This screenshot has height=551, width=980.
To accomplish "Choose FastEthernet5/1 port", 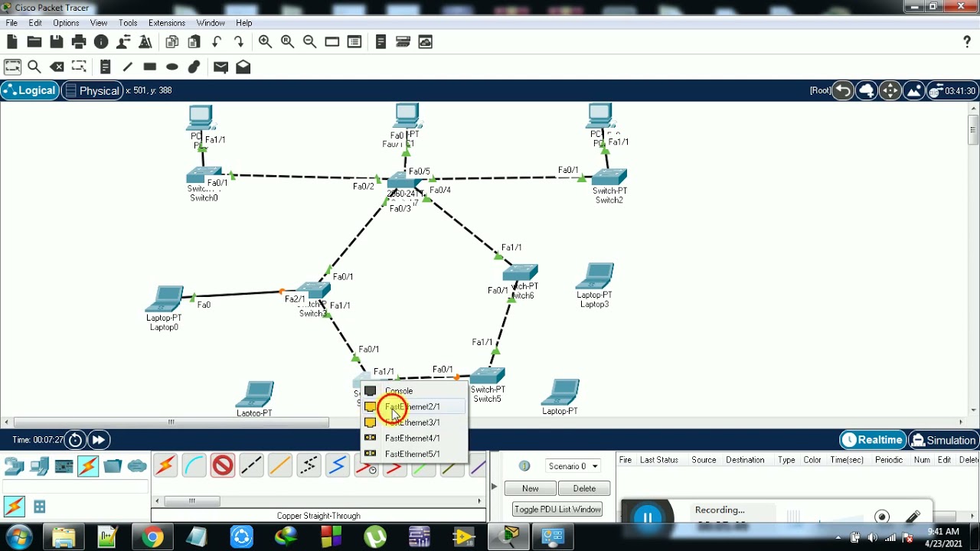I will [413, 454].
